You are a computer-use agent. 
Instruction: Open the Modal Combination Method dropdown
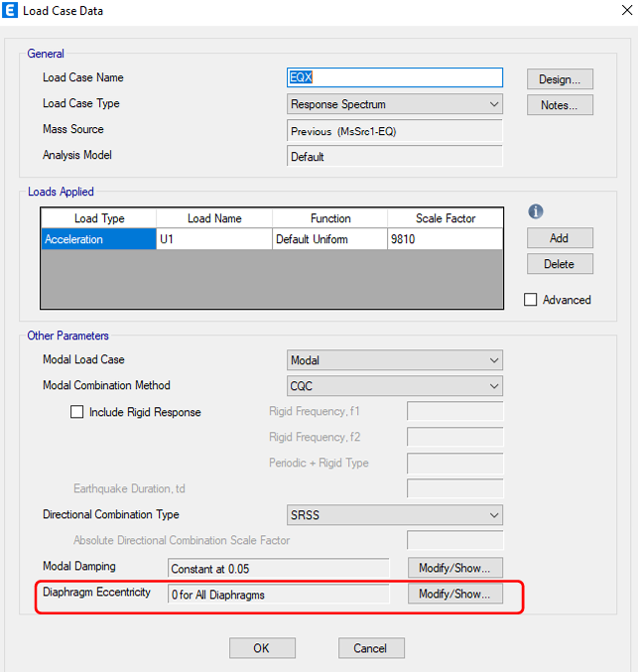(394, 386)
